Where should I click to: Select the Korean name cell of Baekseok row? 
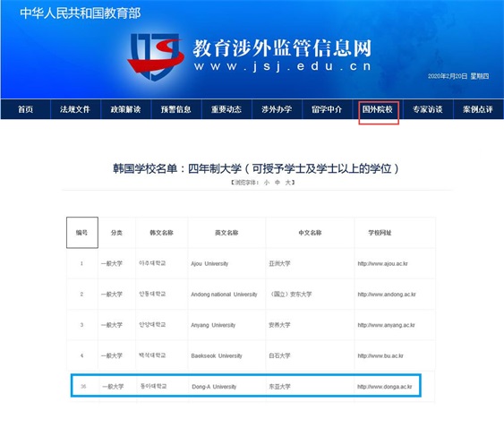(162, 356)
